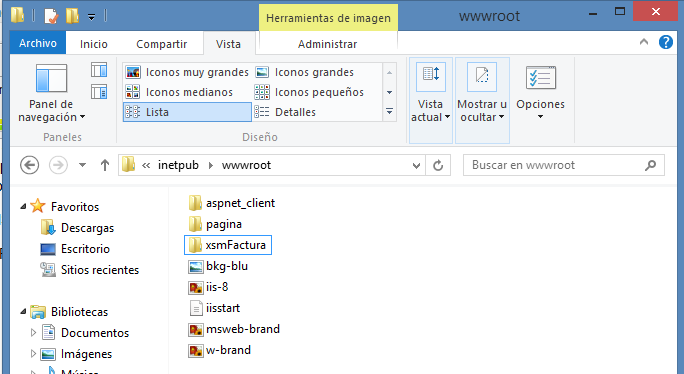The width and height of the screenshot is (684, 374).
Task: Select the iis-8 image file
Action: tap(209, 287)
